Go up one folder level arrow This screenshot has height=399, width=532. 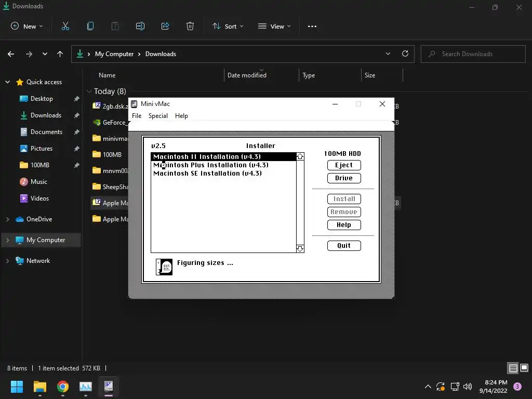point(60,54)
